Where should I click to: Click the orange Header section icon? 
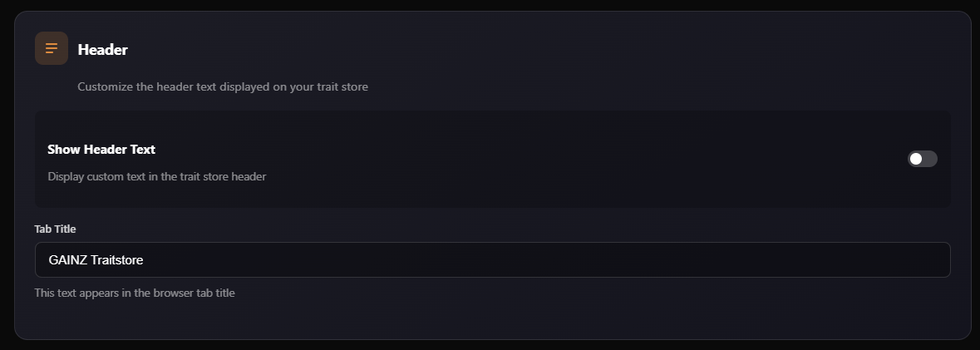(52, 48)
